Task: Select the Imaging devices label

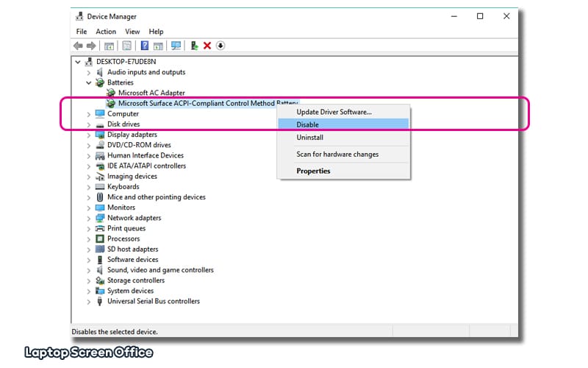Action: click(x=132, y=176)
